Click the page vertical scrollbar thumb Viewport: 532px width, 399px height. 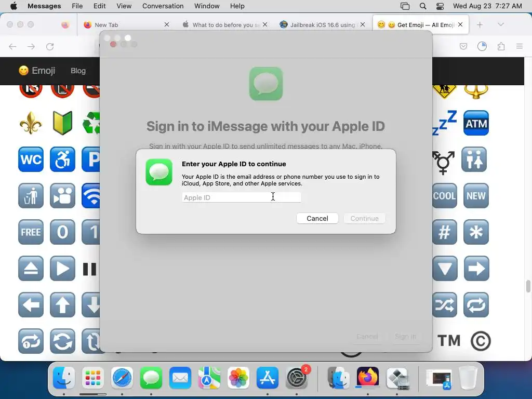tap(528, 286)
